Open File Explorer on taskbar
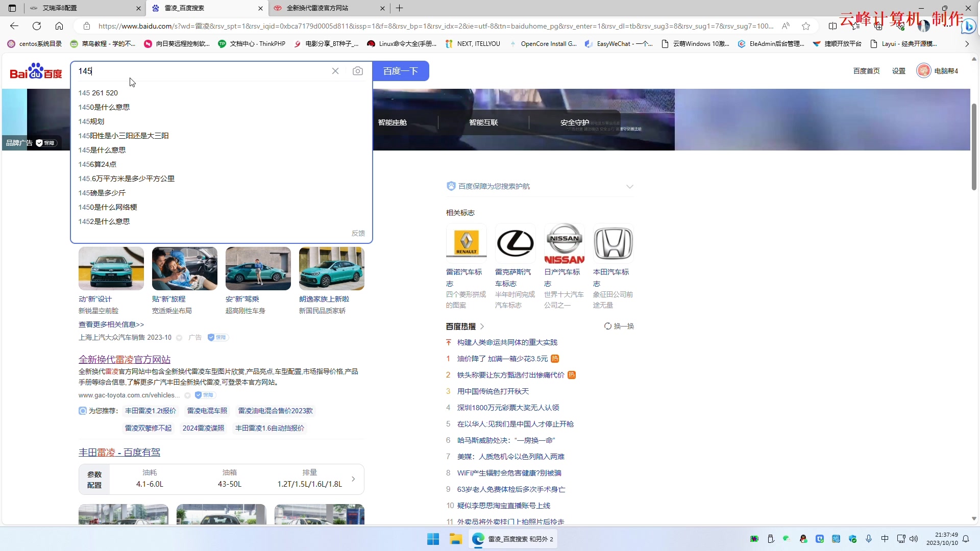The height and width of the screenshot is (551, 980). 455,539
